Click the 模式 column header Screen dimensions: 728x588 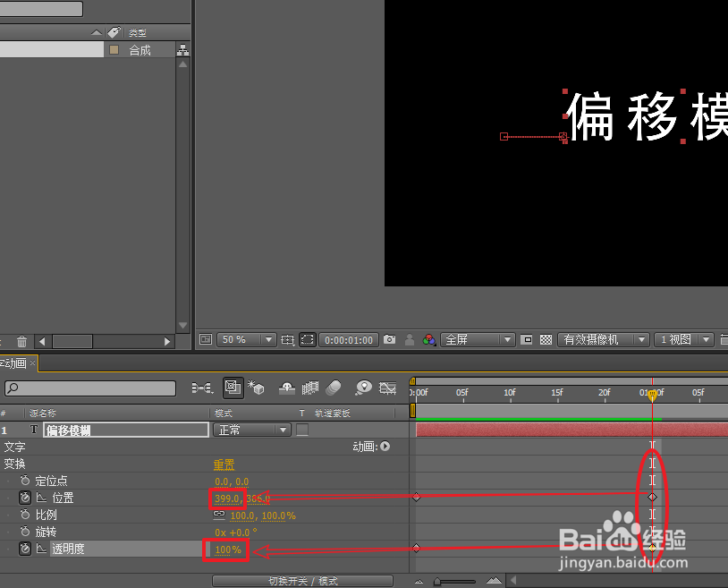click(224, 413)
